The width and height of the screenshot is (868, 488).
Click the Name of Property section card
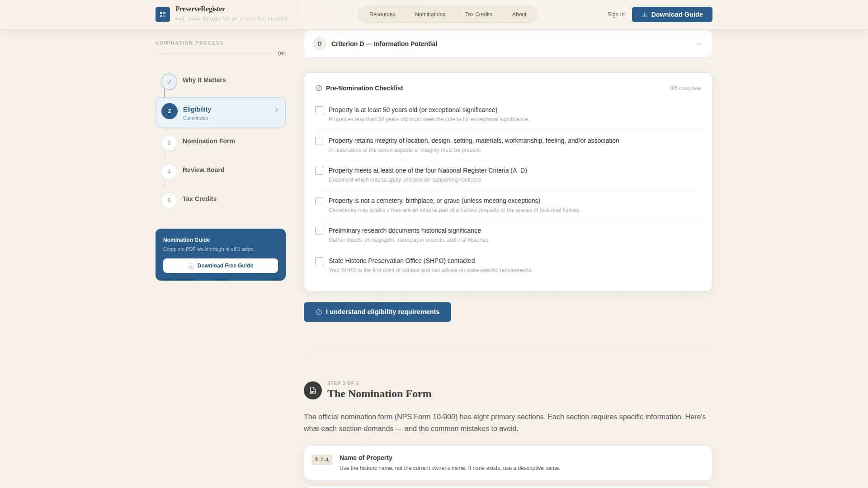pyautogui.click(x=508, y=463)
